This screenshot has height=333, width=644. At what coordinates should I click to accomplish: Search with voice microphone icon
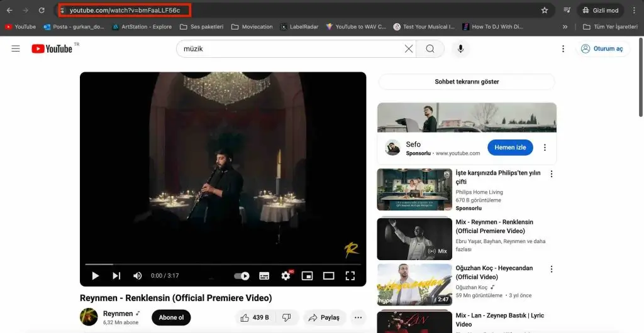point(460,49)
